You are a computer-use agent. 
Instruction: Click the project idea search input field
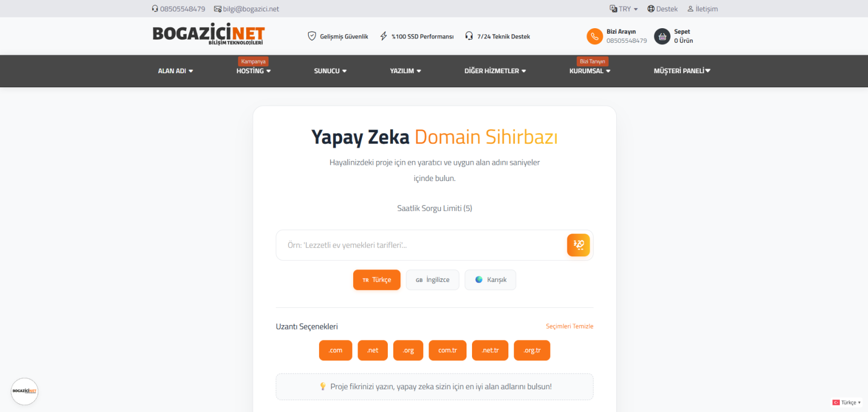coord(421,245)
